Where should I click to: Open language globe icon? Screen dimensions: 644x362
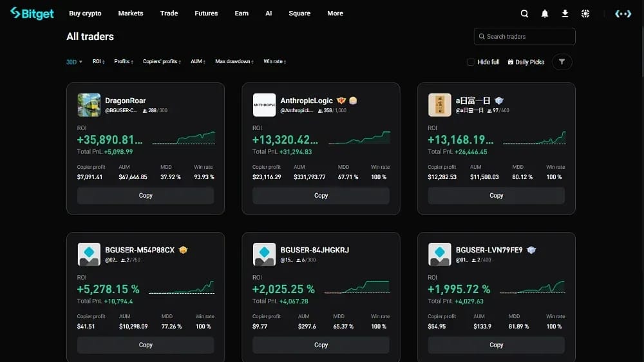click(x=585, y=14)
